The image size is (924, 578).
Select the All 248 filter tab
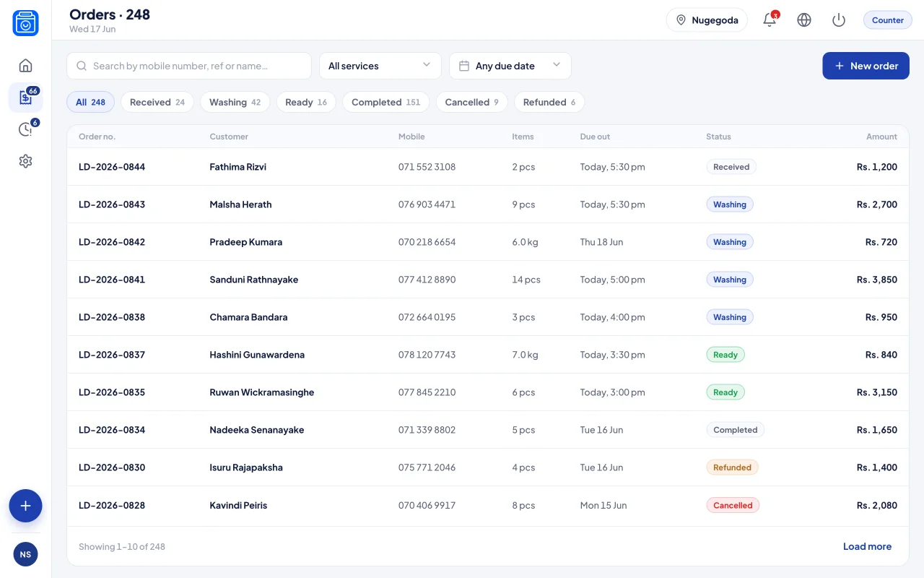click(x=91, y=102)
